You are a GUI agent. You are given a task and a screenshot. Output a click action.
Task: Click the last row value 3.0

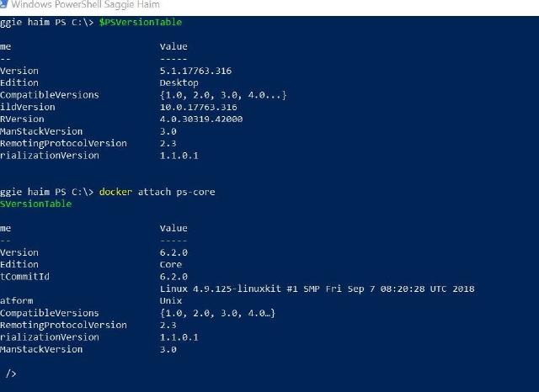pos(168,349)
